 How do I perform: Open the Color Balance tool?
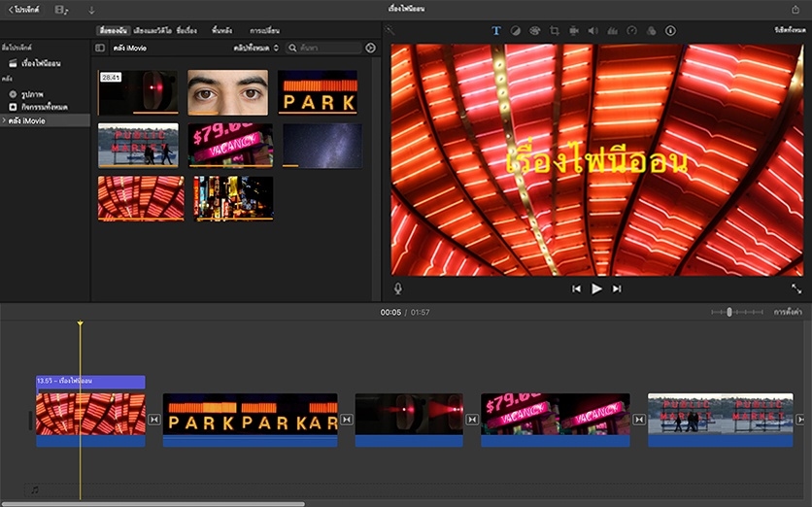(515, 30)
